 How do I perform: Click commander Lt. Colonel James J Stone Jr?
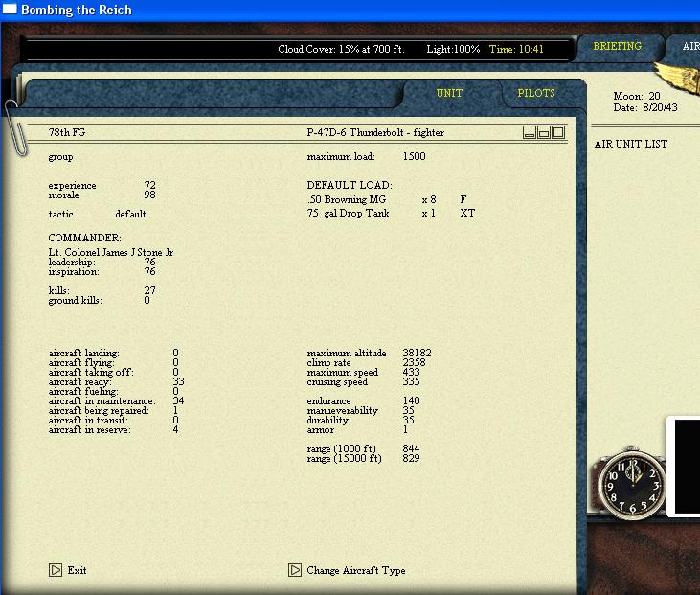click(111, 252)
